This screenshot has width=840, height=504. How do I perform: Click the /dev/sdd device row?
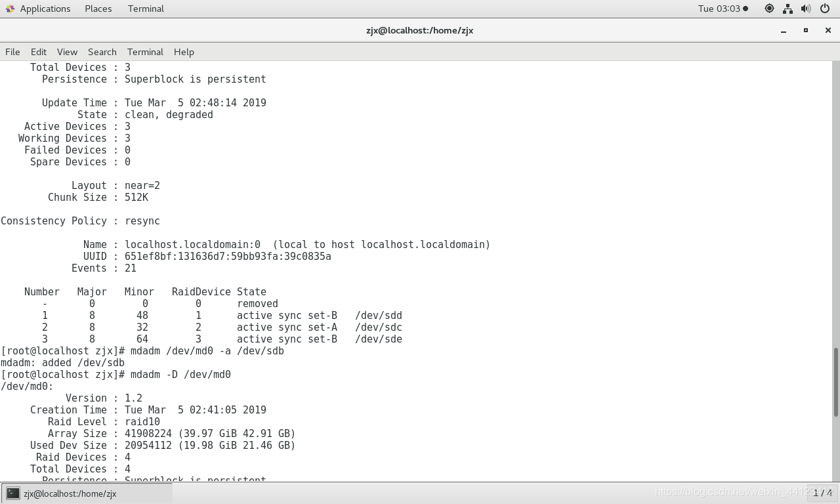click(222, 316)
